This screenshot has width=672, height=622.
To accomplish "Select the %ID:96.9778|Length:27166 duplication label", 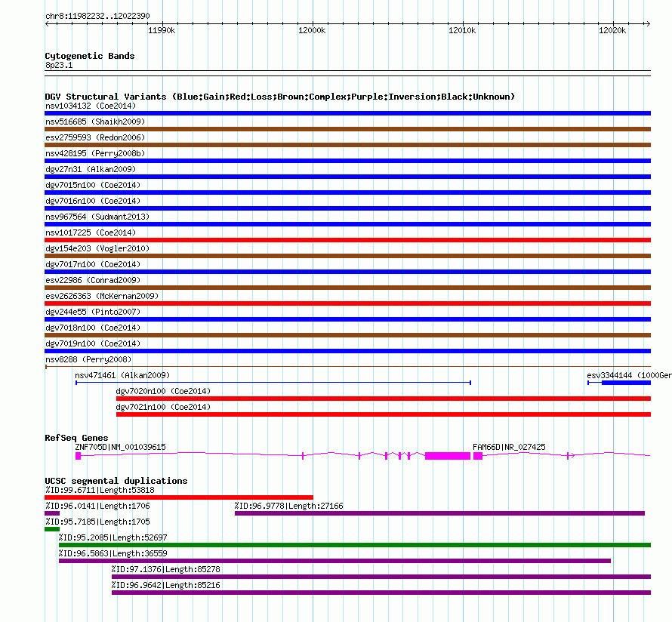I will [x=289, y=506].
